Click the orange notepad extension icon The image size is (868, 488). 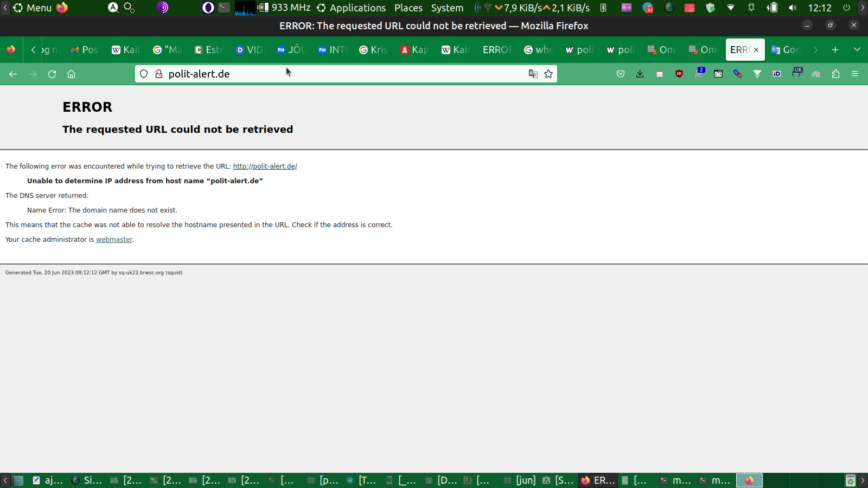[x=660, y=74]
